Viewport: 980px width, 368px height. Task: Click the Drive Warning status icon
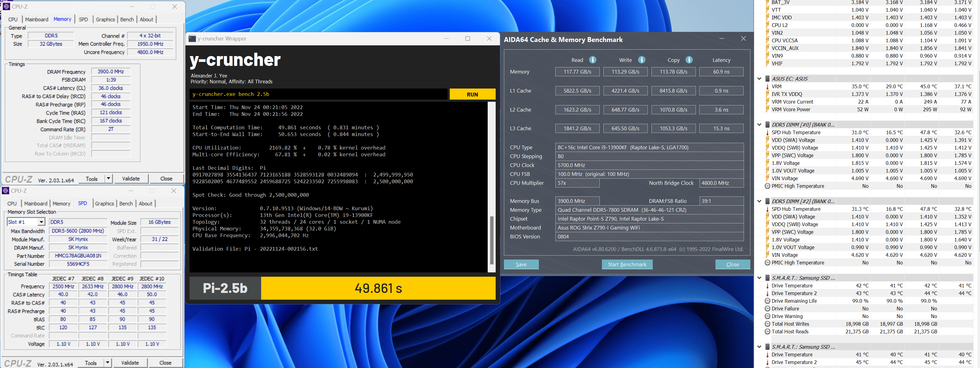pos(767,316)
